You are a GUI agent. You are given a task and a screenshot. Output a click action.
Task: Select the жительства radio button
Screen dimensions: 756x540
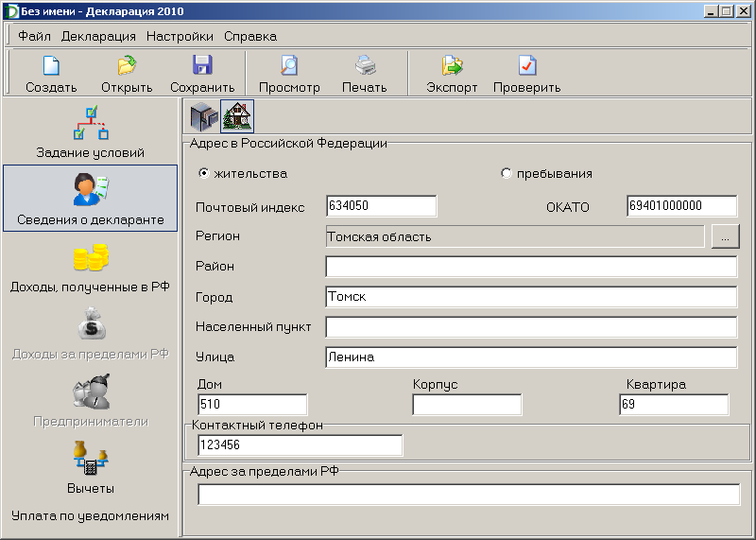[204, 174]
